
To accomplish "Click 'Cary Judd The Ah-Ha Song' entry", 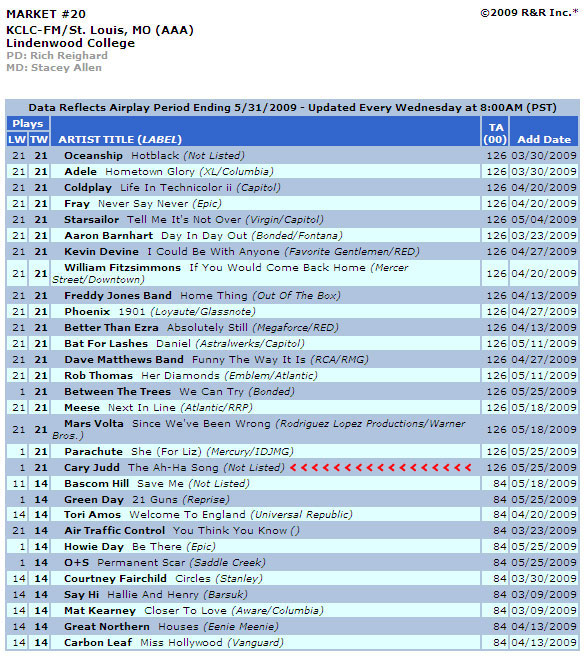I will [174, 467].
